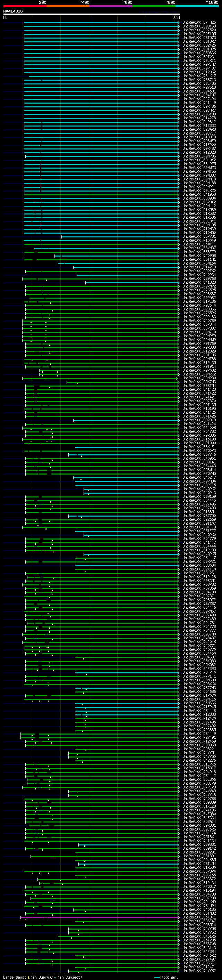Select hit label UniRef100_Q38713
222x980 pixels.
[199, 80]
